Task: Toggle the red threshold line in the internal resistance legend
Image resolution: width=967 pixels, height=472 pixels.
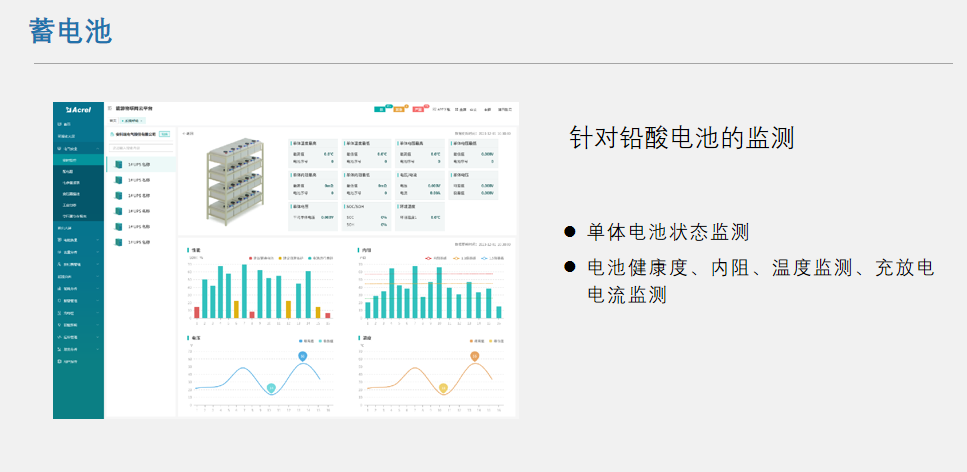Action: 430,257
